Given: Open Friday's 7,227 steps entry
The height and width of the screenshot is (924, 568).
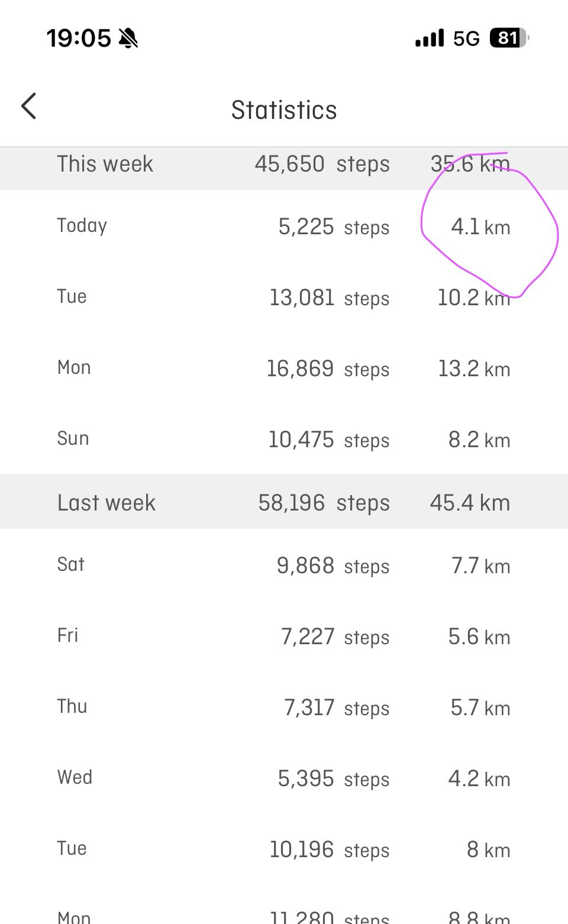Looking at the screenshot, I should coord(284,637).
